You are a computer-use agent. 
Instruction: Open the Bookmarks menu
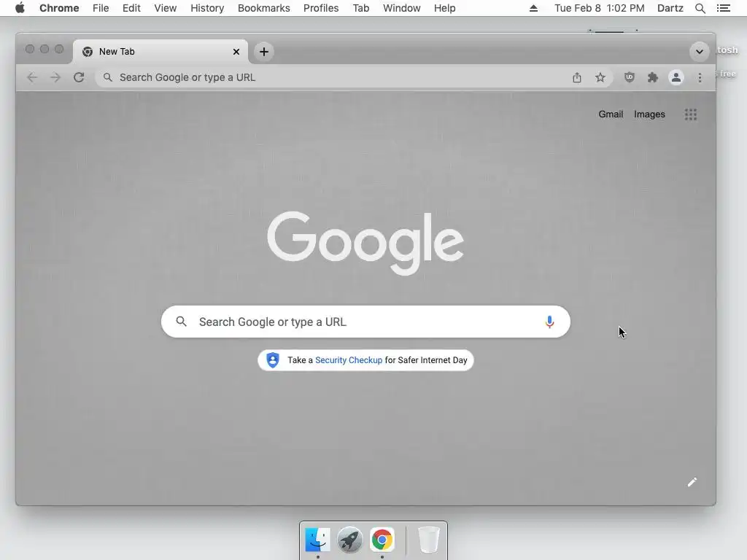[264, 8]
